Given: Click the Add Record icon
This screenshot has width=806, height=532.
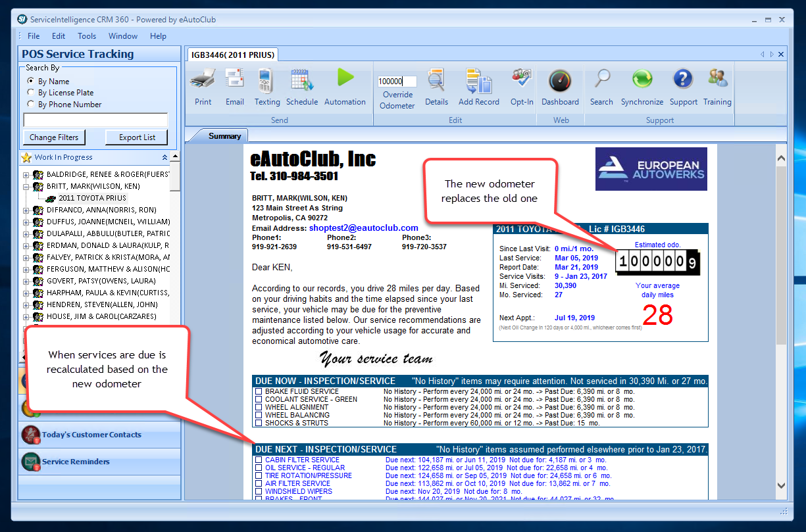Looking at the screenshot, I should (x=479, y=81).
